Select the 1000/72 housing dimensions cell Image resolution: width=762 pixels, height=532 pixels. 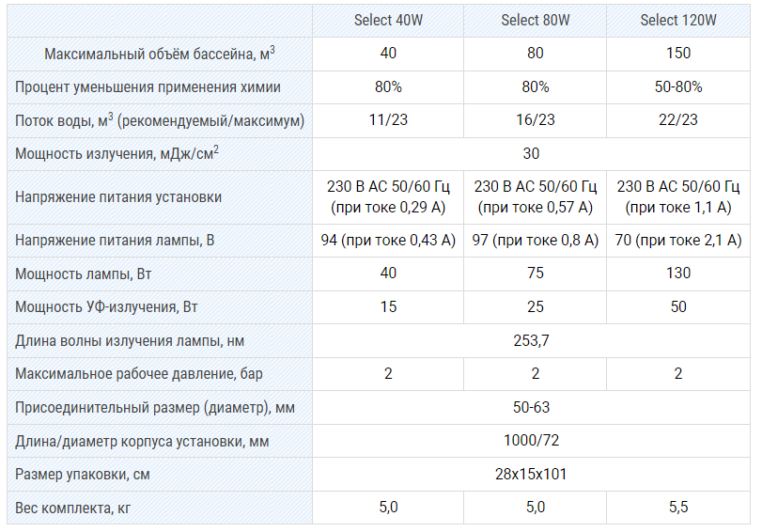(x=531, y=441)
